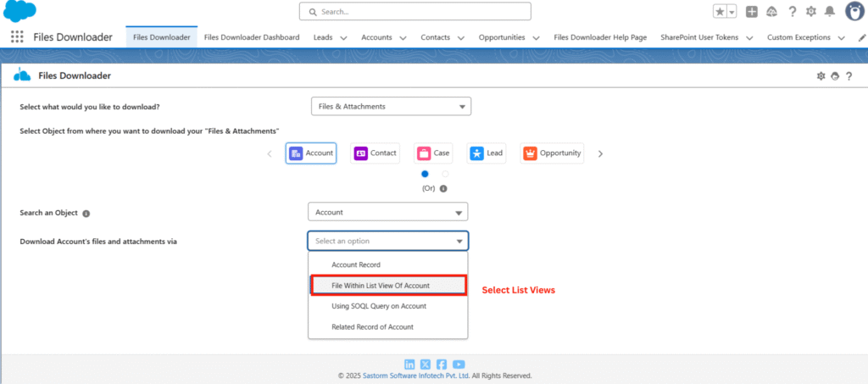This screenshot has width=868, height=384.
Task: Open the Opportunities tab
Action: click(x=502, y=37)
